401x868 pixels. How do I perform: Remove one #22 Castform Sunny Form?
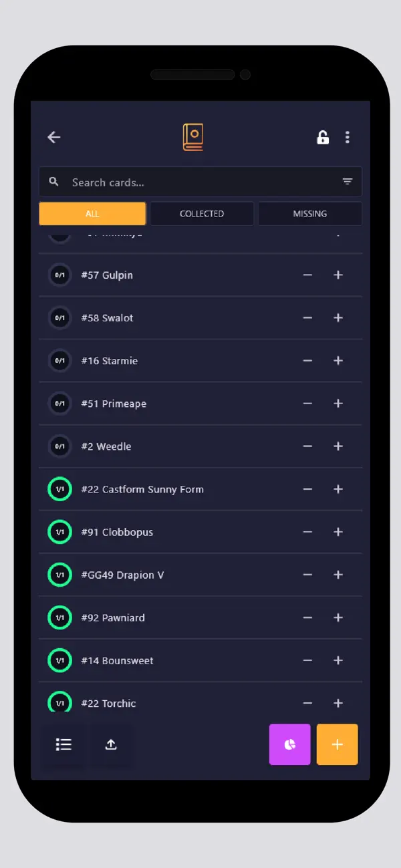(307, 489)
